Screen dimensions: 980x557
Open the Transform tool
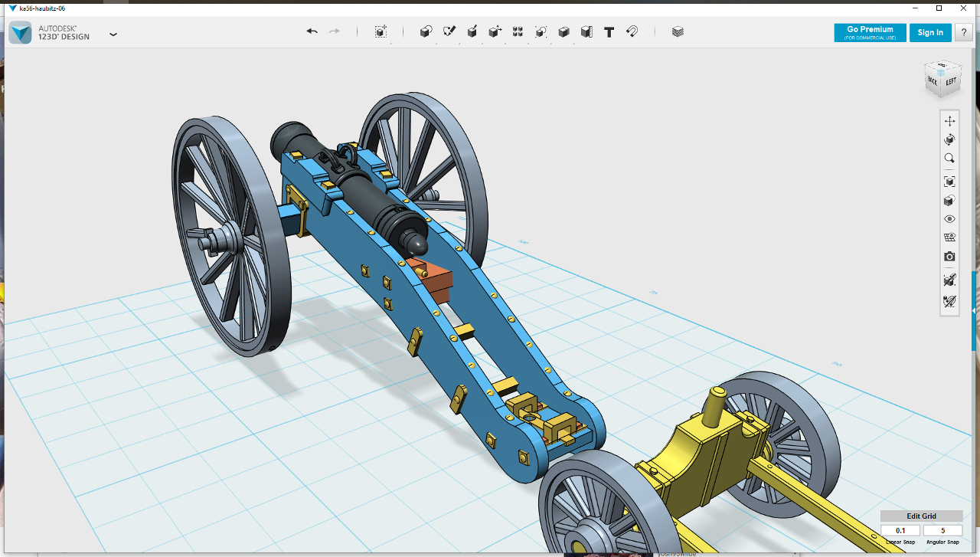(381, 32)
